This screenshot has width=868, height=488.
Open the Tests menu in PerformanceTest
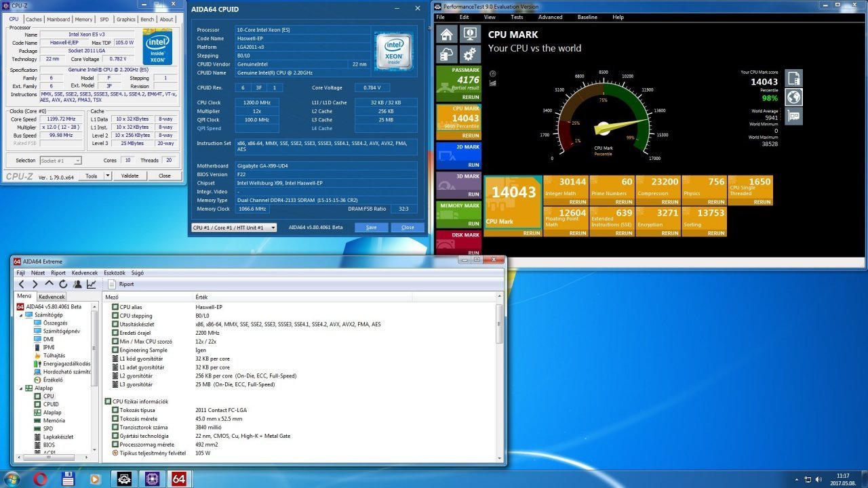(517, 17)
